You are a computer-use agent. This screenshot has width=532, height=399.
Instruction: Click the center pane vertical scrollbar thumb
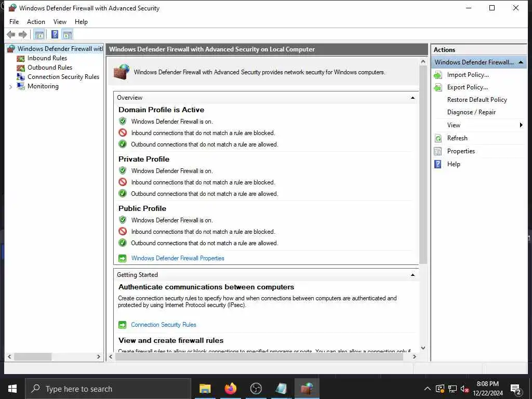click(x=423, y=164)
